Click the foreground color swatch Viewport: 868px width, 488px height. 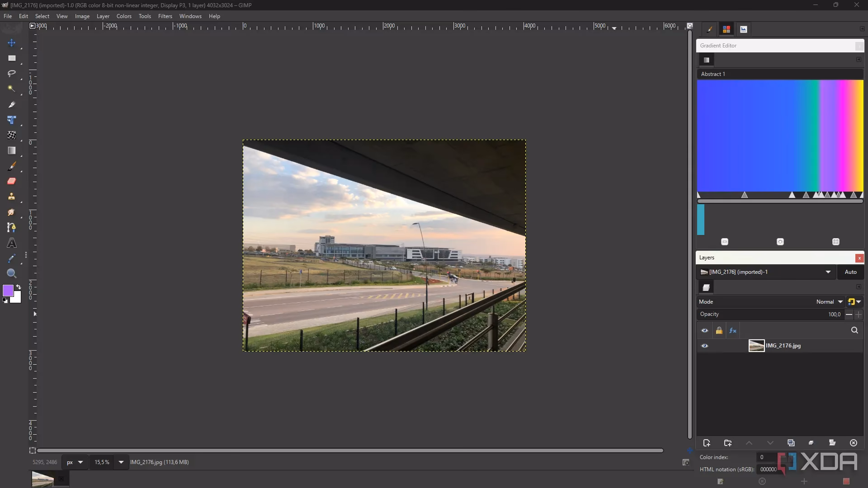pos(9,291)
